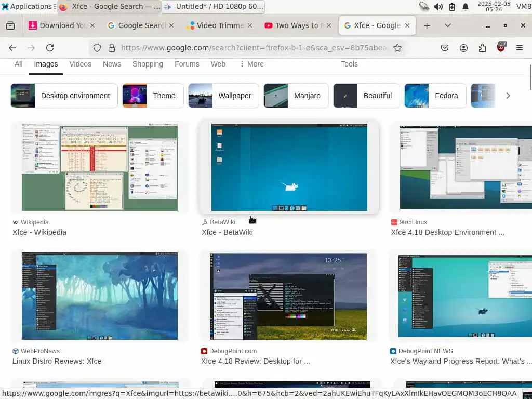Filter images by Manjaro chip
Screen dimensions: 532x399
click(296, 96)
